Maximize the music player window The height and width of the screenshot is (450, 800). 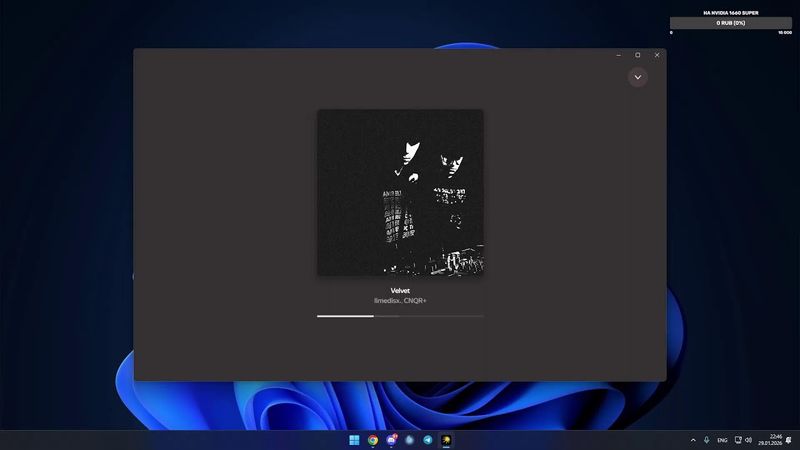(x=638, y=55)
